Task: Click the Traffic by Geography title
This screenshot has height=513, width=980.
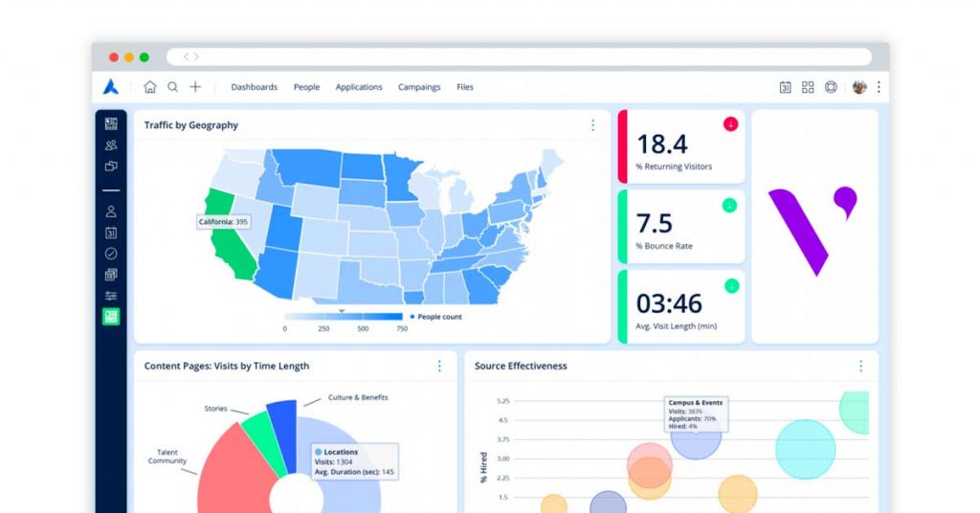Action: pos(191,125)
